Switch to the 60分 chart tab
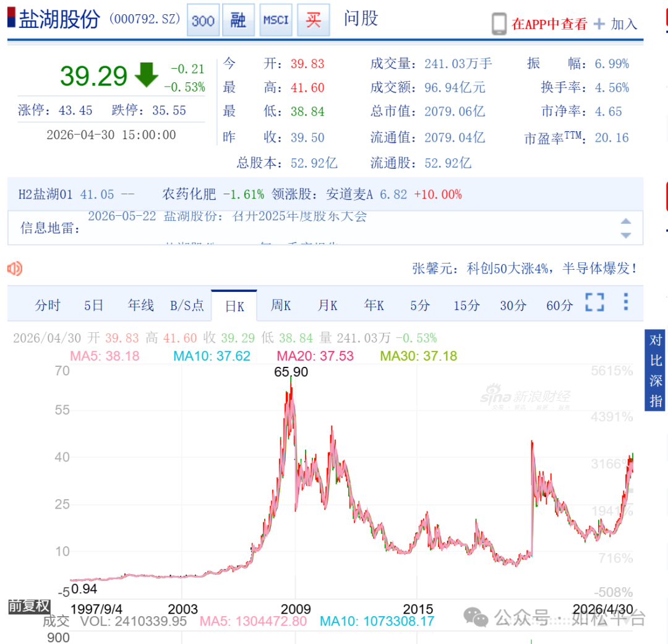This screenshot has width=668, height=644. coord(559,305)
